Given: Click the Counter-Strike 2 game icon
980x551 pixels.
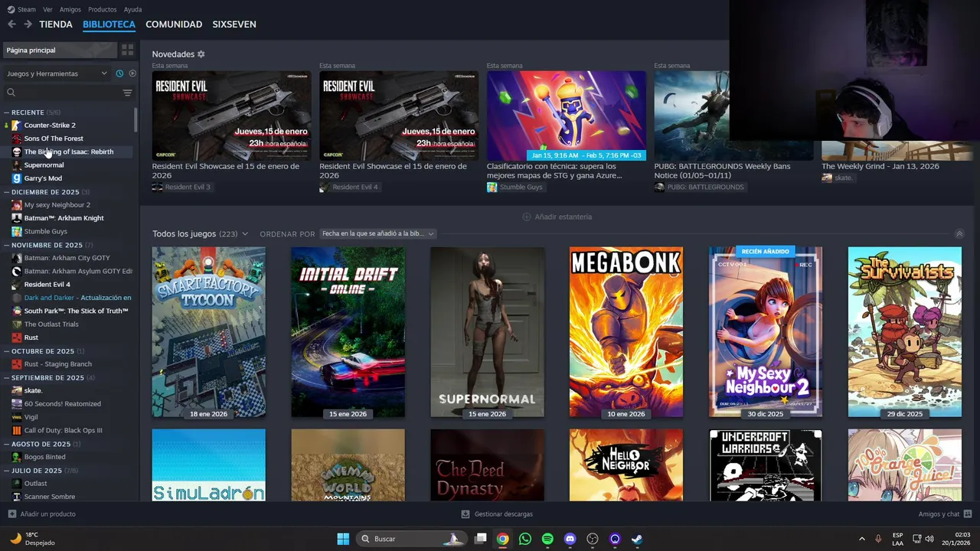Looking at the screenshot, I should click(17, 125).
